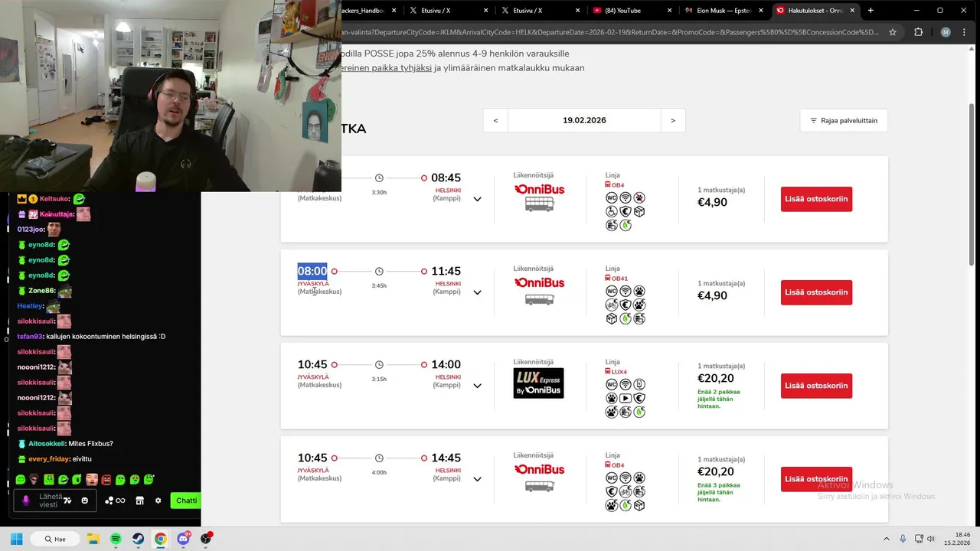Viewport: 980px width, 551px height.
Task: Click the video play icon on the LUX4 trip
Action: pos(626,399)
